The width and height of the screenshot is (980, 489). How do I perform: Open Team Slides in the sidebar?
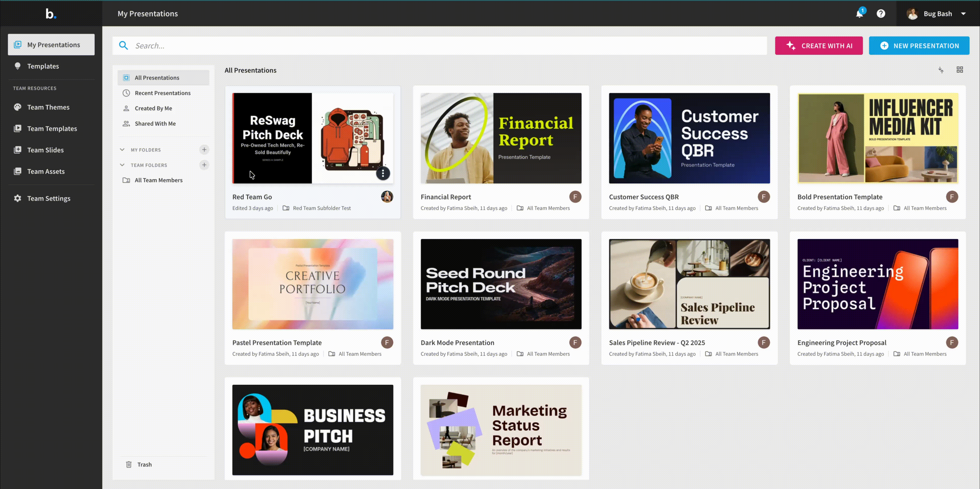click(x=51, y=150)
